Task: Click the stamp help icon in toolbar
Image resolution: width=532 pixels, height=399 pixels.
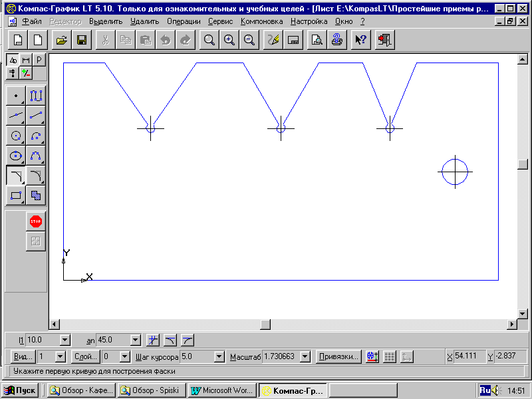Action: point(337,40)
